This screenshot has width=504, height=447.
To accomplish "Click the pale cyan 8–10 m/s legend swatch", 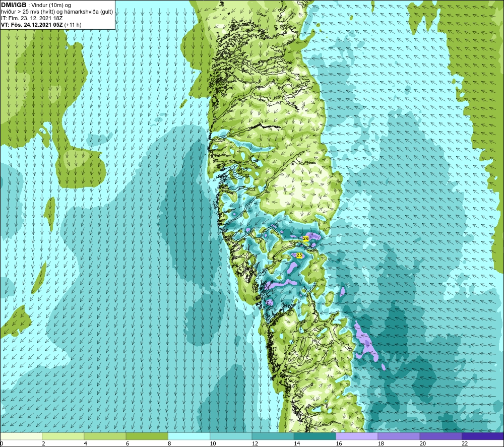I will click(189, 436).
